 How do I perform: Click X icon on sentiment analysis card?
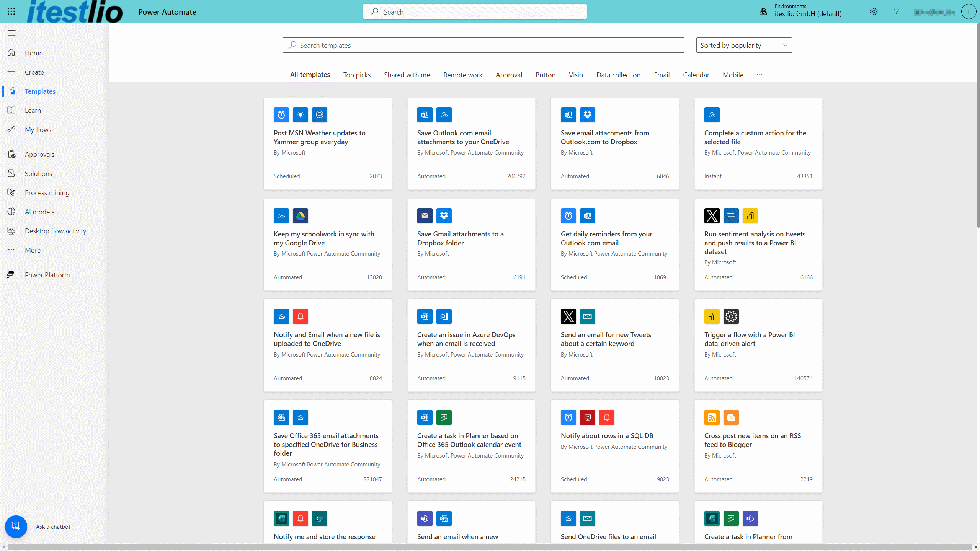click(x=712, y=216)
